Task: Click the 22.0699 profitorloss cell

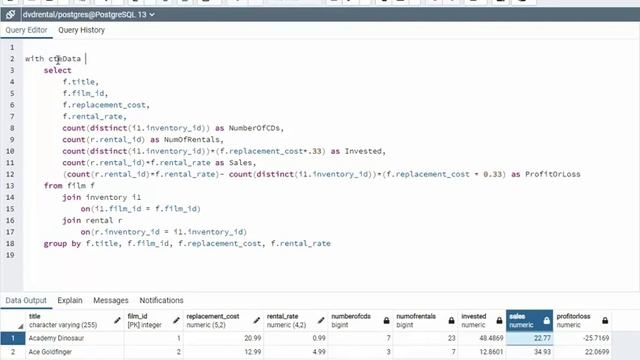Action: click(582, 352)
